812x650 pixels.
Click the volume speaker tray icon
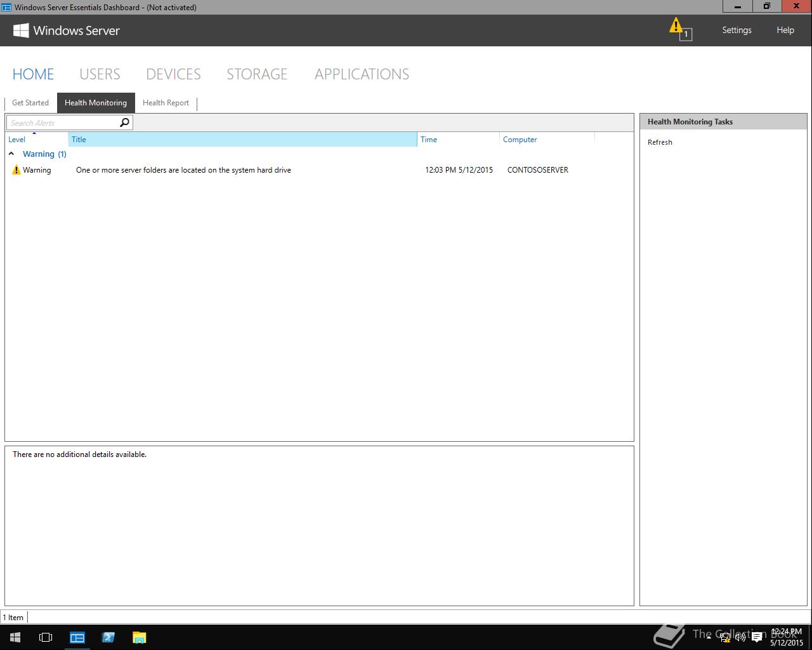pos(740,637)
